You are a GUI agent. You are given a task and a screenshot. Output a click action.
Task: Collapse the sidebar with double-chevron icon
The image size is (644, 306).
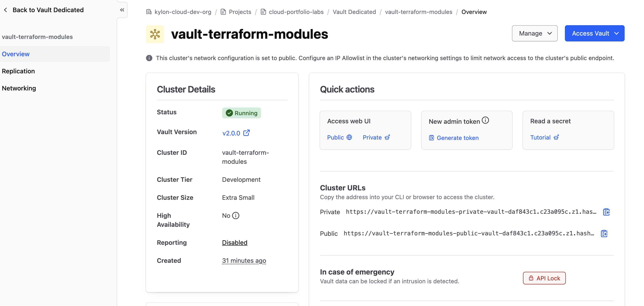(122, 10)
